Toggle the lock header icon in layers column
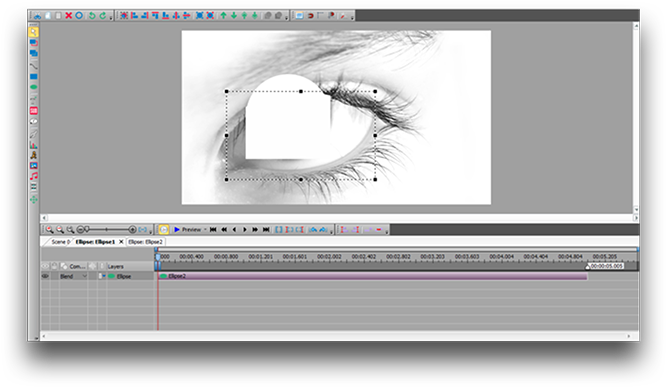The height and width of the screenshot is (387, 666). pyautogui.click(x=54, y=266)
